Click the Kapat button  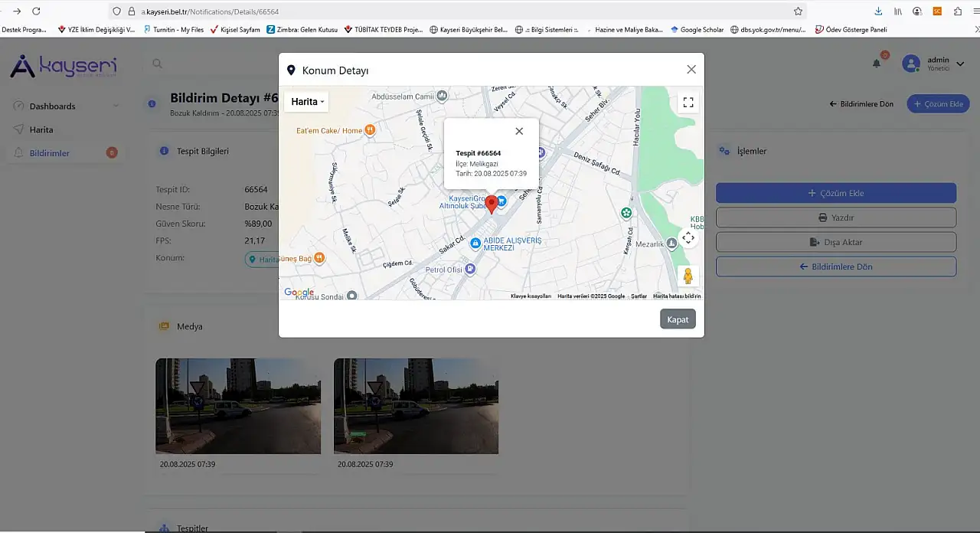click(x=678, y=319)
